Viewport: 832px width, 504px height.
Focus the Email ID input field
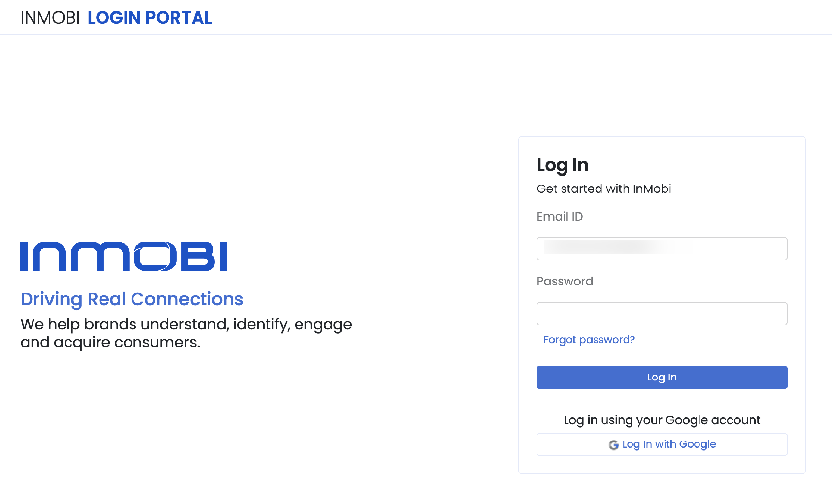[x=662, y=249]
